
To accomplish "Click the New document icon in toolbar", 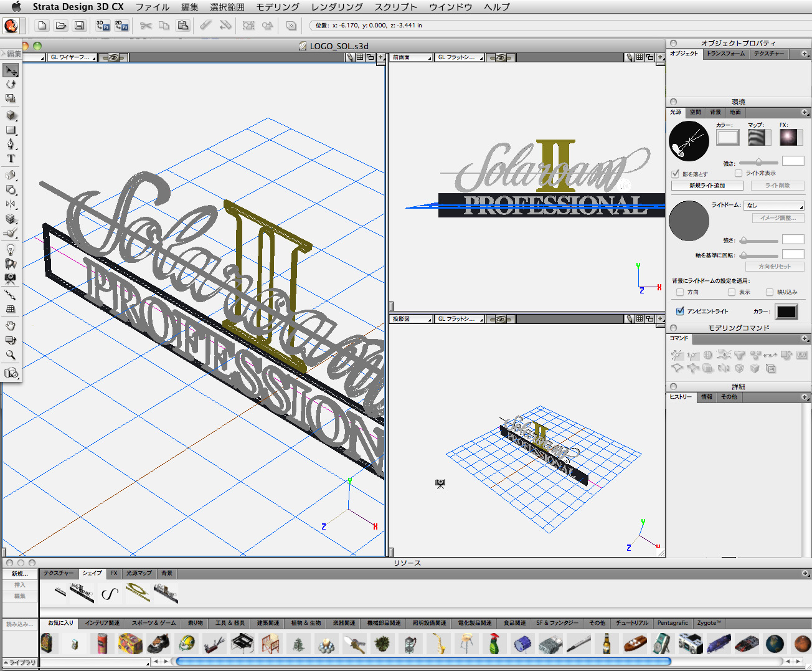I will coord(42,26).
